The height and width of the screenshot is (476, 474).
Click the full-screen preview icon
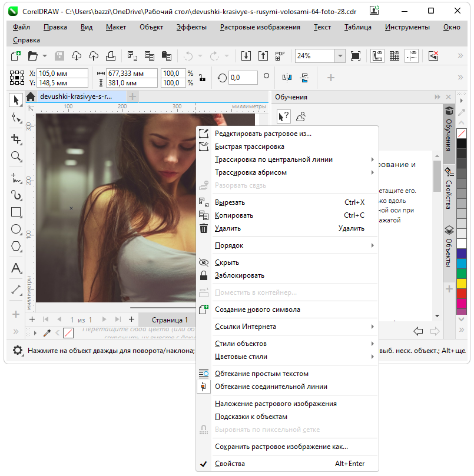[x=356, y=56]
